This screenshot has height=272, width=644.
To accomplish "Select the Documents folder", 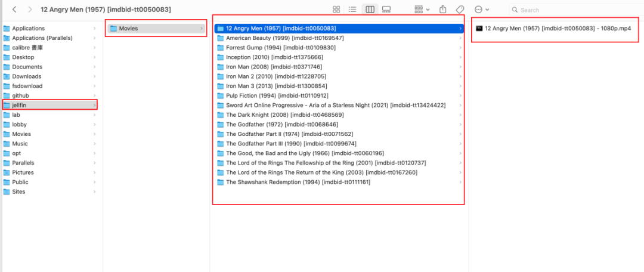I will coord(49,67).
